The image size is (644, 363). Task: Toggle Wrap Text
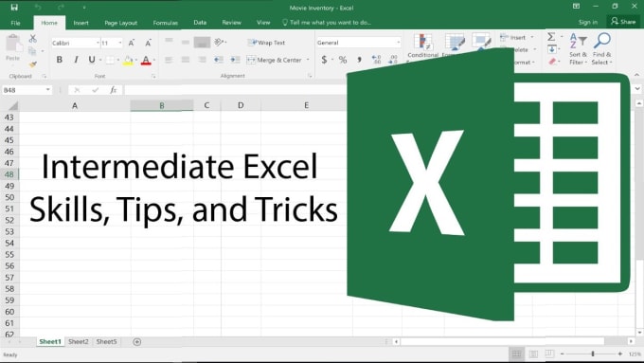coord(266,43)
